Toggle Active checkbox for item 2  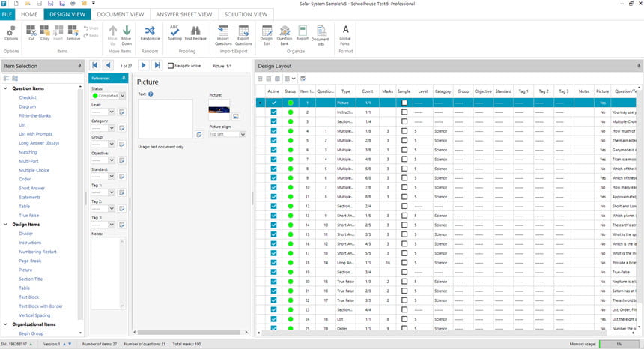[273, 112]
